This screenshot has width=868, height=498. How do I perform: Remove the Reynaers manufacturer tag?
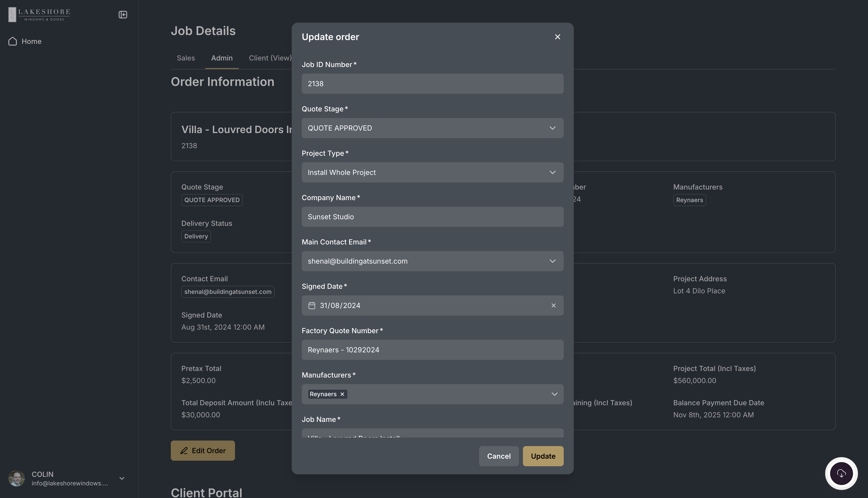pyautogui.click(x=342, y=394)
